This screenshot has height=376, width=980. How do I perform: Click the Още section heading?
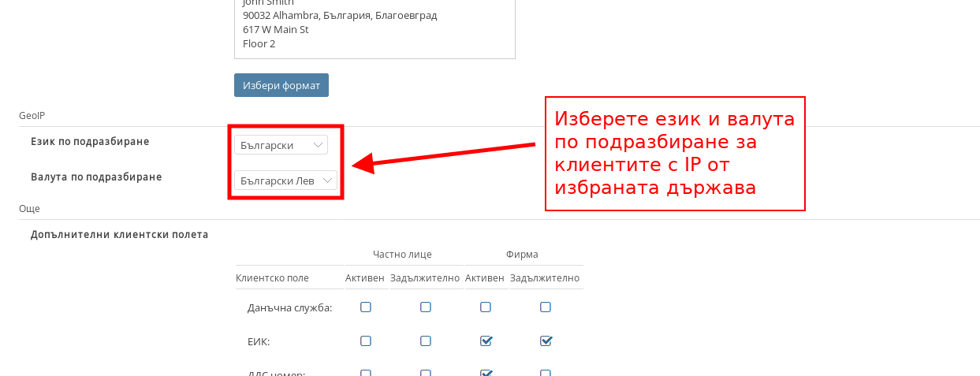(x=29, y=209)
